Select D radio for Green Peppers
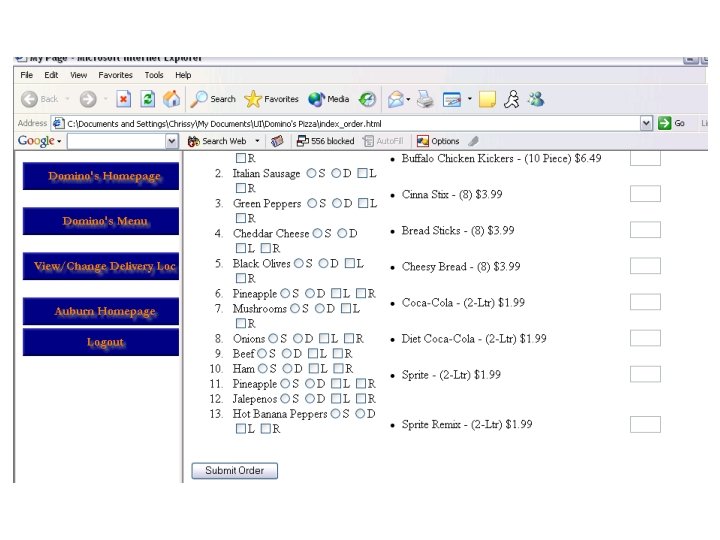Screen dimensions: 720x540 pyautogui.click(x=337, y=203)
